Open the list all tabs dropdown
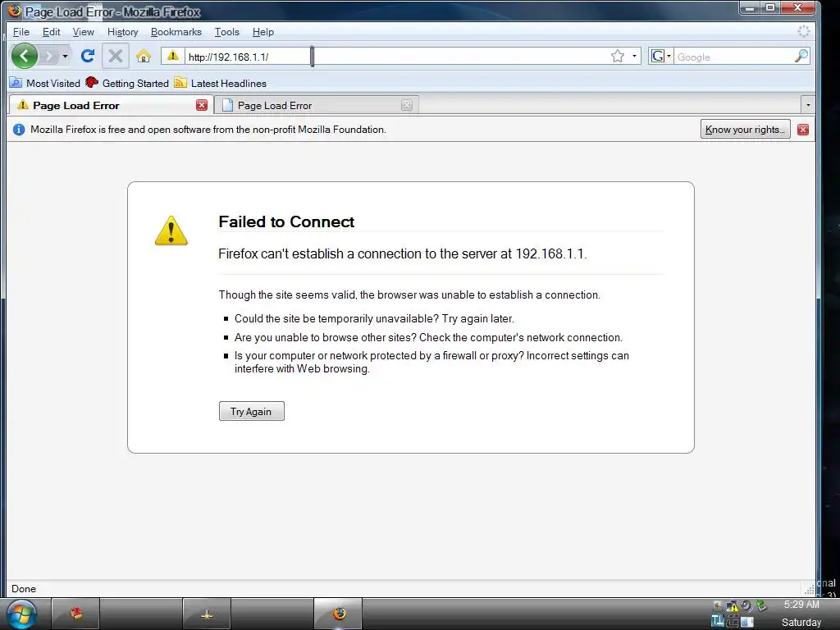 point(808,105)
